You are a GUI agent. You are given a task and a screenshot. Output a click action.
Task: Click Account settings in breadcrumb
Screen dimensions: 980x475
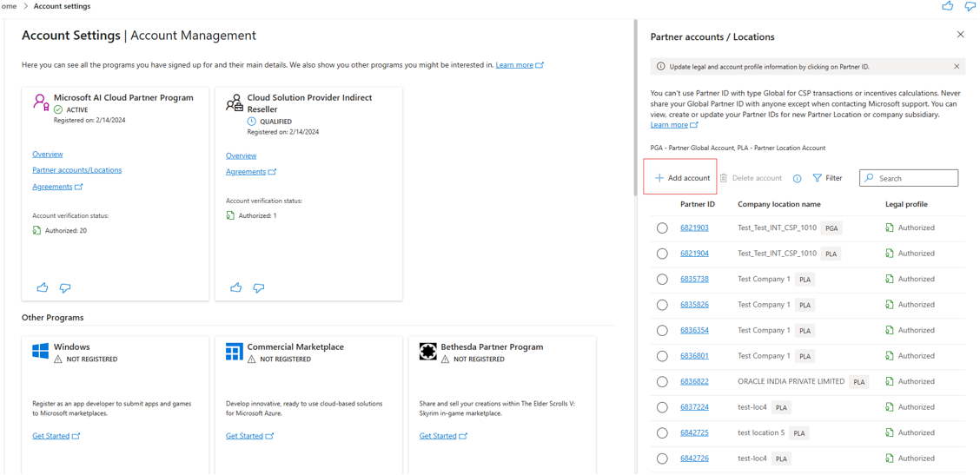click(x=62, y=6)
